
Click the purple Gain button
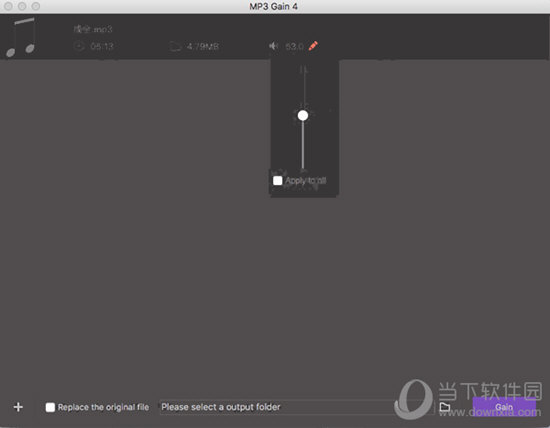click(x=504, y=407)
